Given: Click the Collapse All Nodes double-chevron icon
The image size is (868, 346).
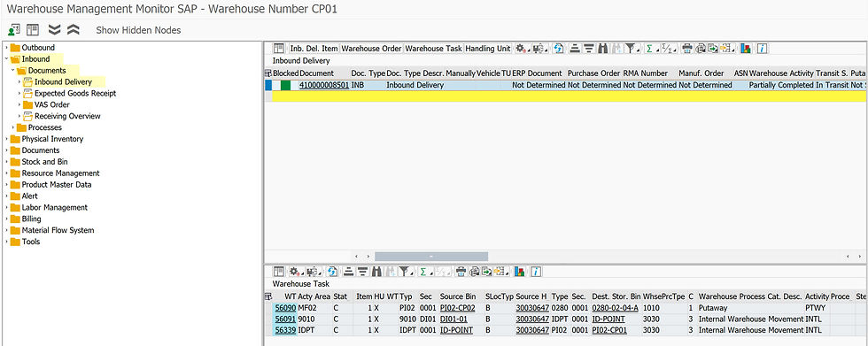Looking at the screenshot, I should tap(73, 30).
